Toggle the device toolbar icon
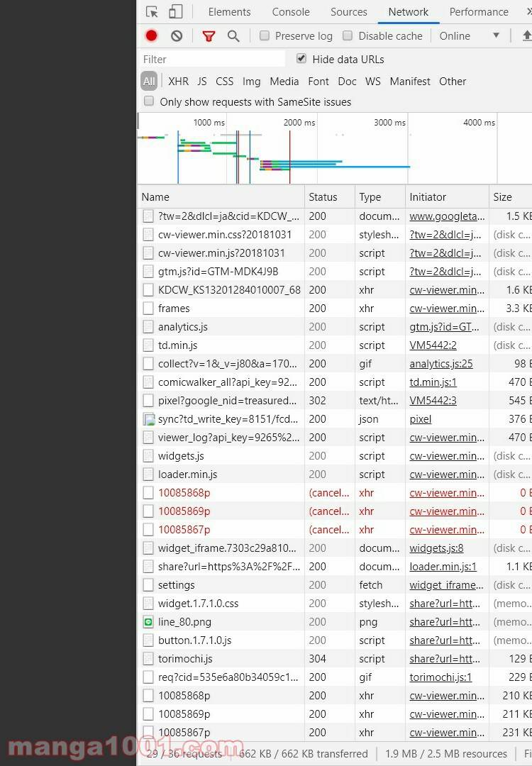This screenshot has width=532, height=766. point(175,12)
